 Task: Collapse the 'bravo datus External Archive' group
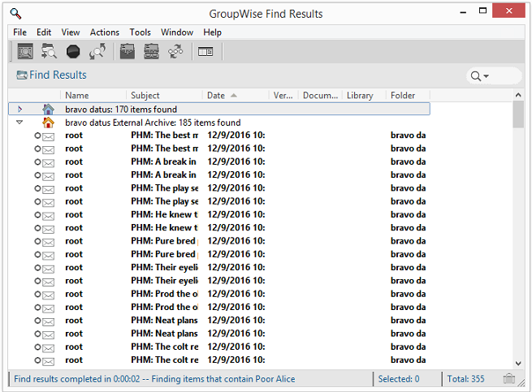(19, 123)
